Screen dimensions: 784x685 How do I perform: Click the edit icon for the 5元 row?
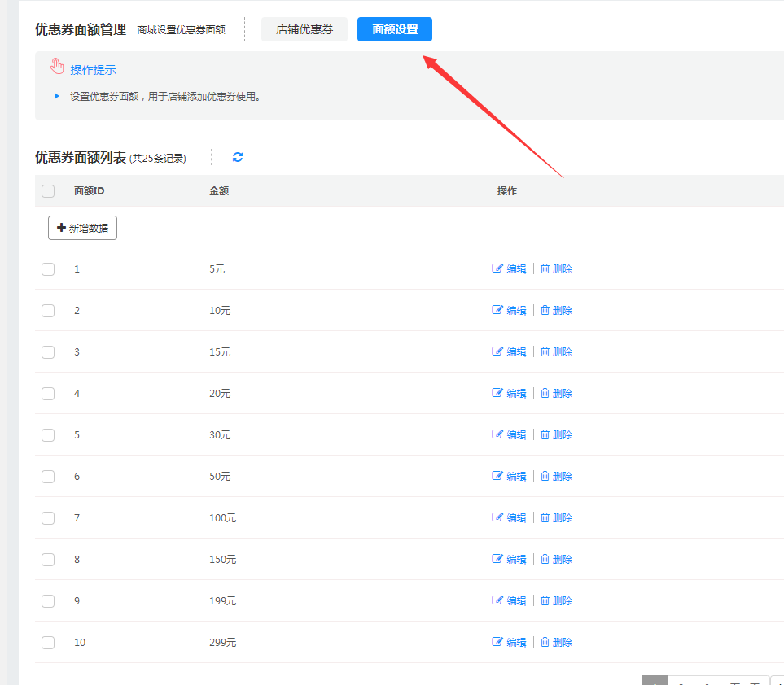pyautogui.click(x=497, y=268)
